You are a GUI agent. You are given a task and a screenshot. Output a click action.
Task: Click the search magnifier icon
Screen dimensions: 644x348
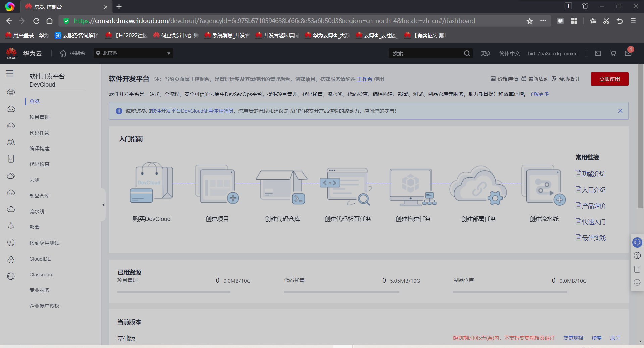point(467,53)
